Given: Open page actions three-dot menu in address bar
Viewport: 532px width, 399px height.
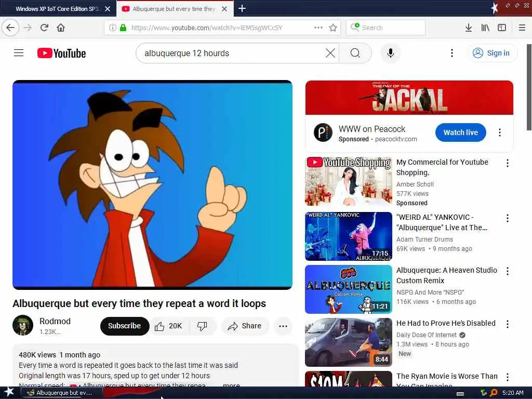Looking at the screenshot, I should (x=318, y=28).
